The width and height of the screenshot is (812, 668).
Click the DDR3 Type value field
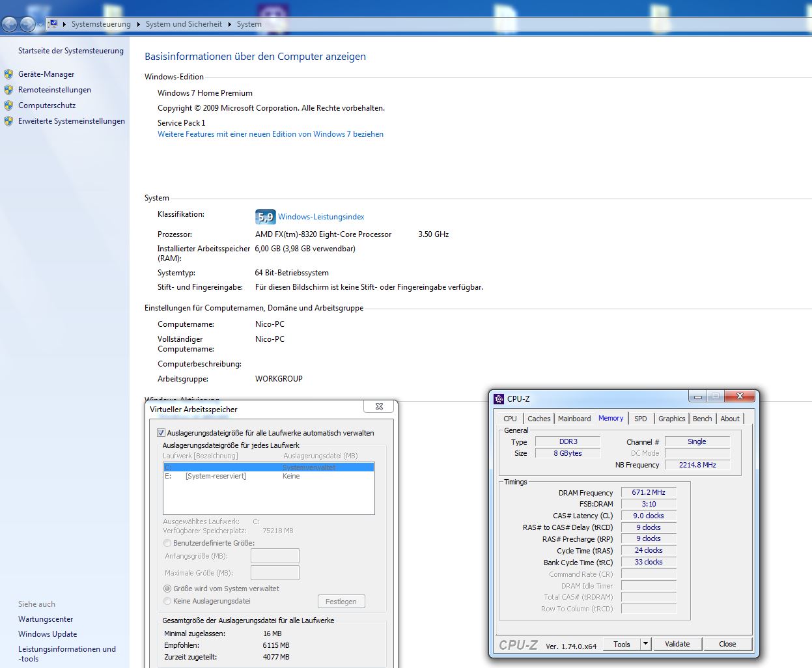[x=568, y=441]
